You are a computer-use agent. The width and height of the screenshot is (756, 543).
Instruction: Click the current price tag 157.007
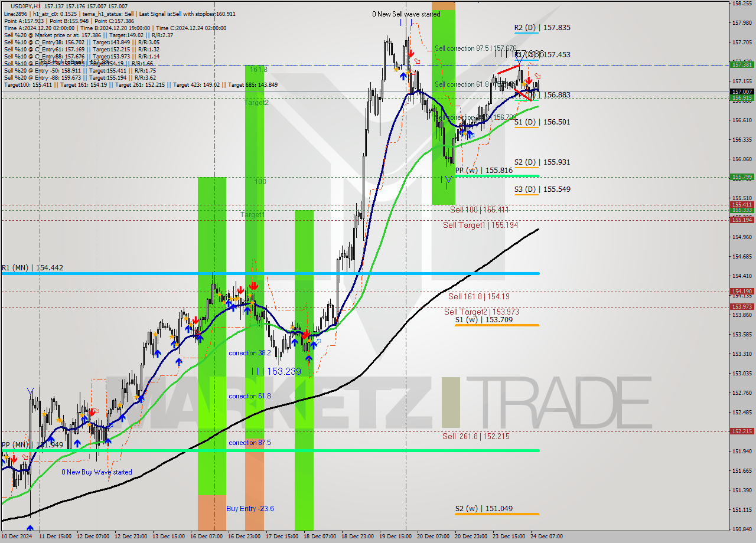coord(742,92)
